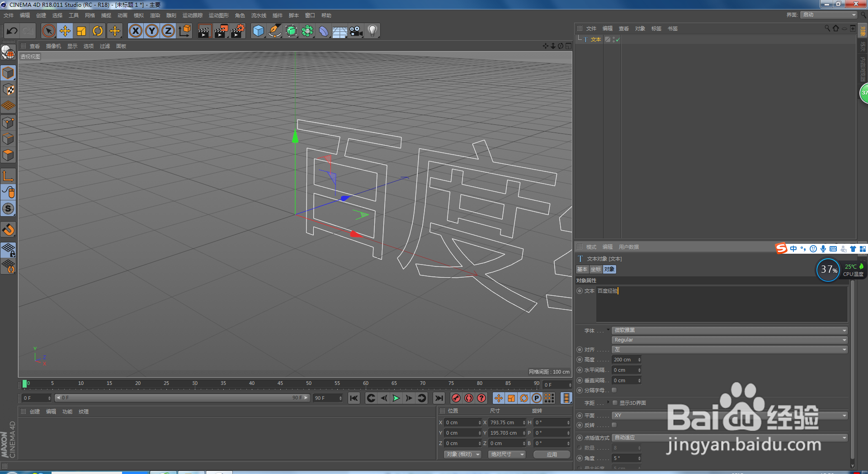Open the 文件 menu in main menu bar
The image size is (868, 474).
coord(9,15)
